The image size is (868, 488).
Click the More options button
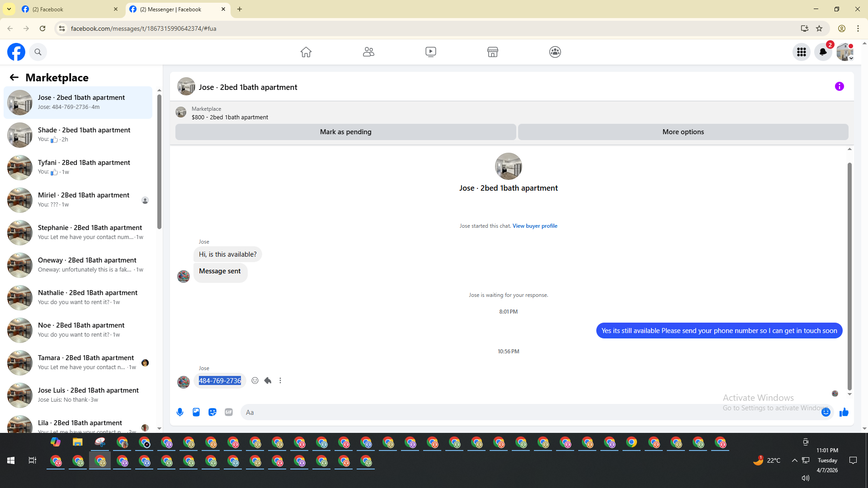(x=683, y=132)
